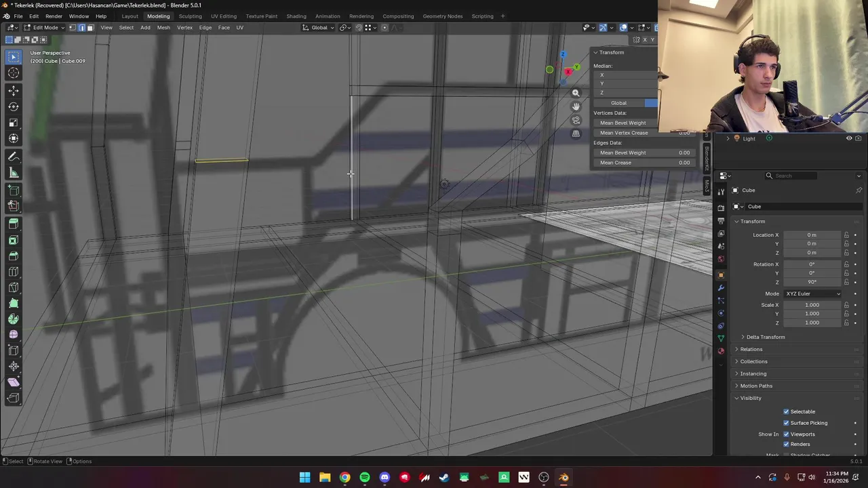Select the Cursor tool in the toolbar
This screenshot has width=868, height=488.
point(14,73)
